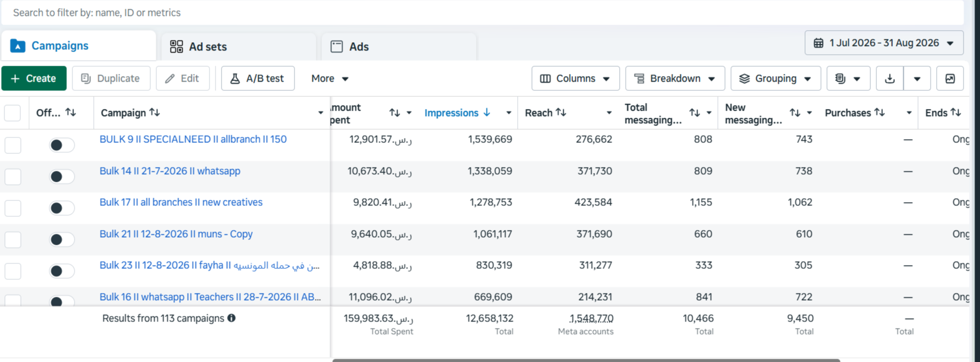Switch to the Campaigns tab
Screen dimensions: 980x362
coord(78,46)
